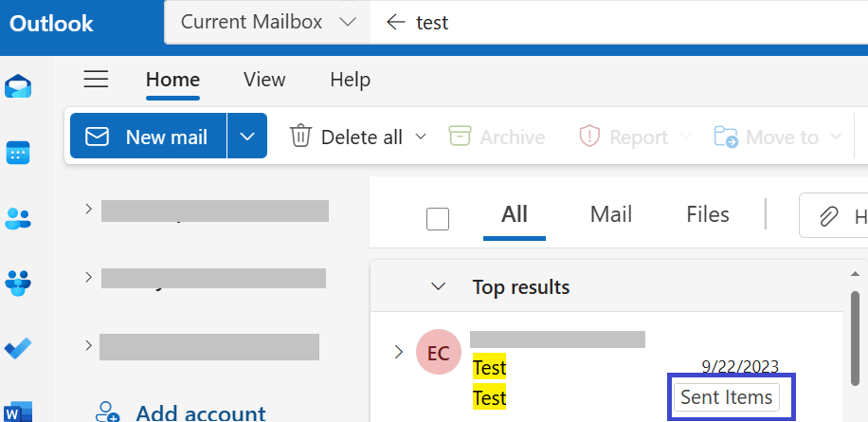
Task: Expand the EC conversation thread chevron
Action: (x=399, y=352)
